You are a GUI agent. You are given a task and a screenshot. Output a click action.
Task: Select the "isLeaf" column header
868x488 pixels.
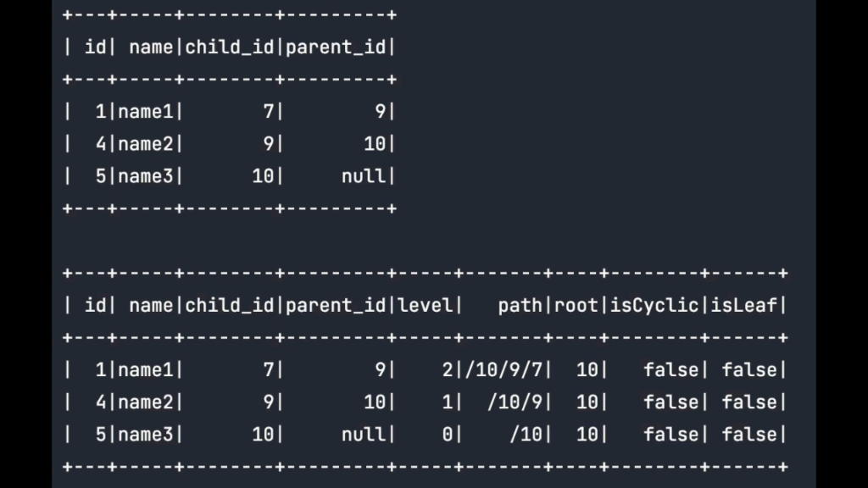click(743, 305)
